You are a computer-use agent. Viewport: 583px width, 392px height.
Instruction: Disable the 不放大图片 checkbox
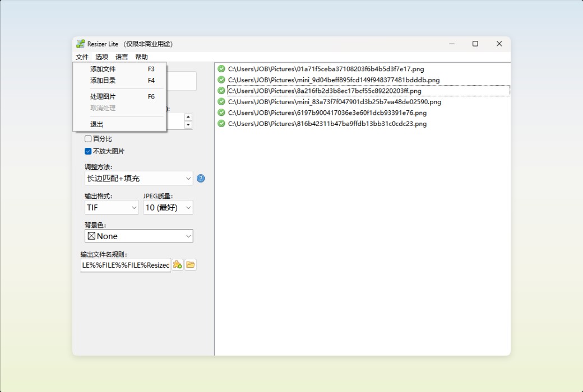coord(87,151)
